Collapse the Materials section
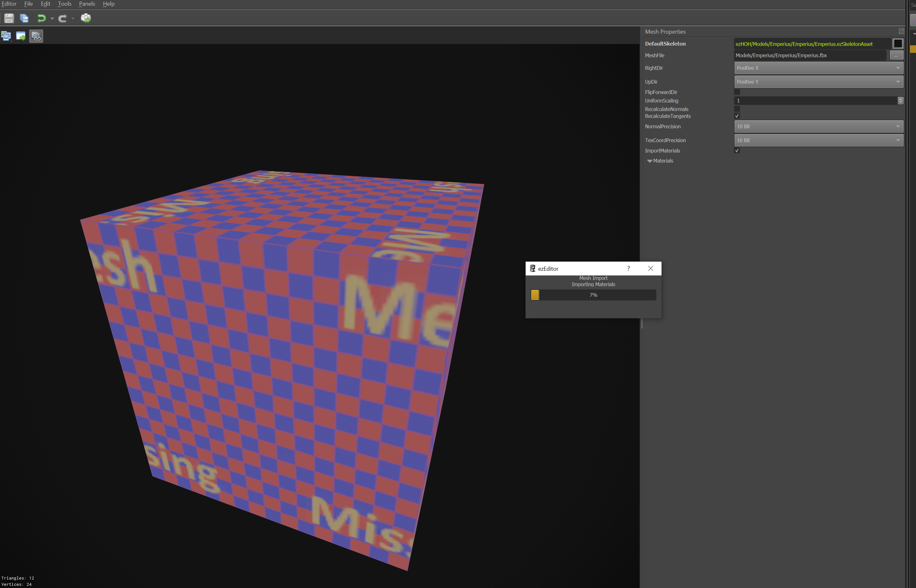 pyautogui.click(x=649, y=161)
